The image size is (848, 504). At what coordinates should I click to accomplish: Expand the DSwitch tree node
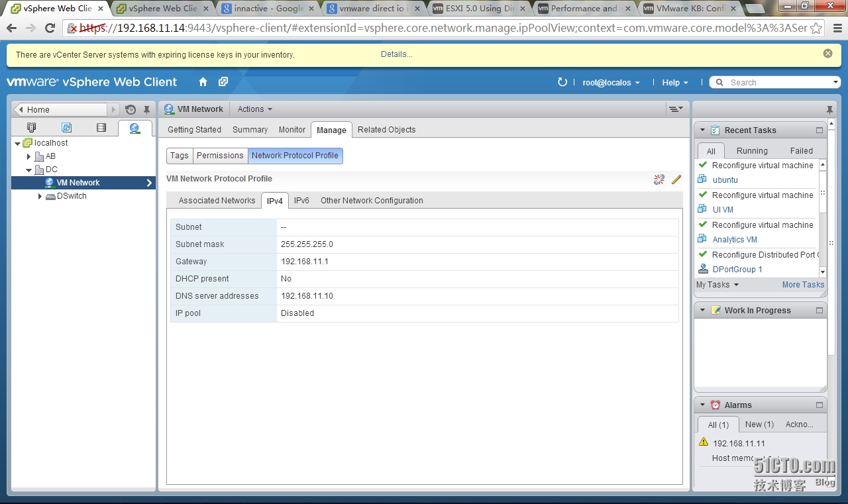click(40, 197)
